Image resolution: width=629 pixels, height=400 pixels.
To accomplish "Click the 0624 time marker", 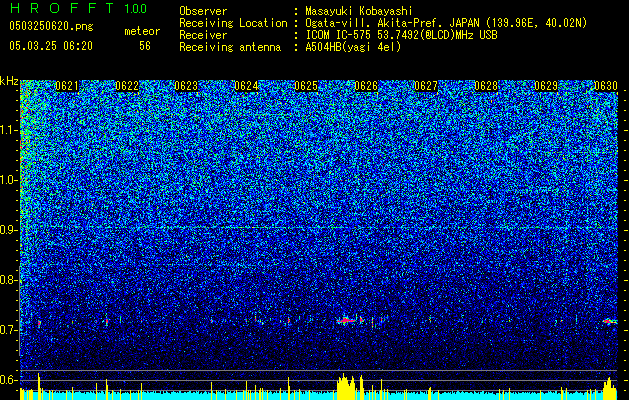I will 246,86.
